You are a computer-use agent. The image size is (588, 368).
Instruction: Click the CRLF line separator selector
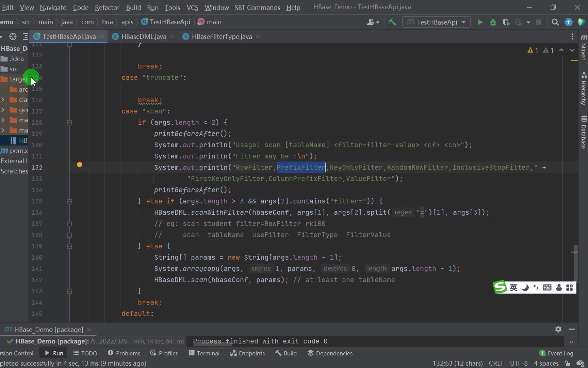coord(496,363)
